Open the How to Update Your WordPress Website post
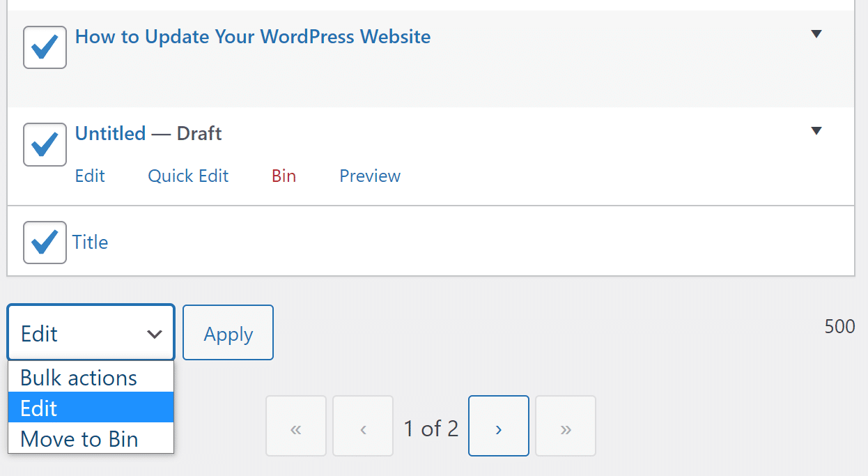This screenshot has height=476, width=868. click(x=252, y=37)
